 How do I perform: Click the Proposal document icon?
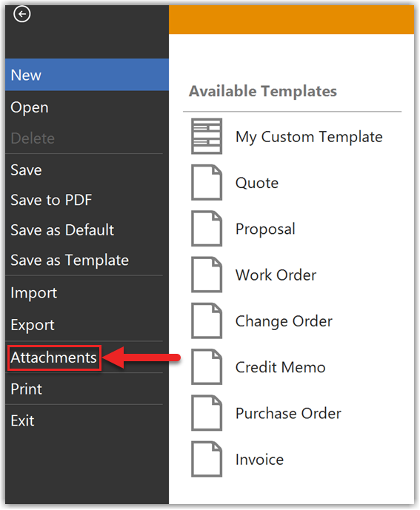click(207, 229)
